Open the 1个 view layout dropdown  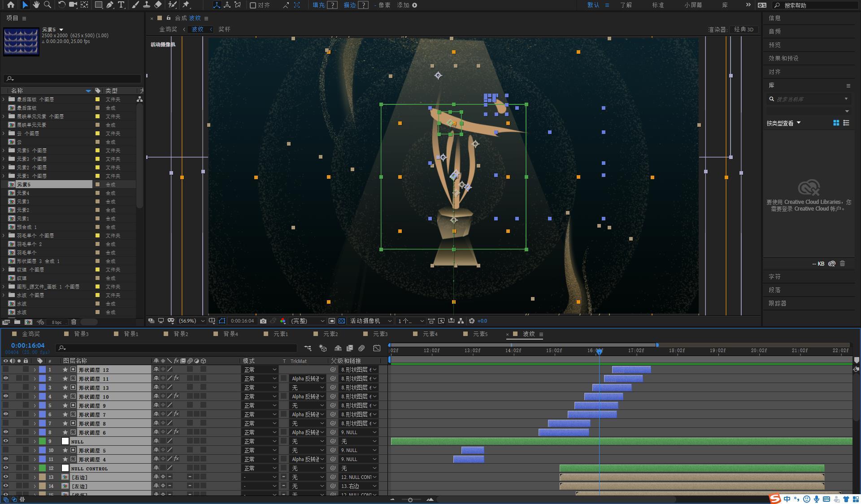click(411, 321)
